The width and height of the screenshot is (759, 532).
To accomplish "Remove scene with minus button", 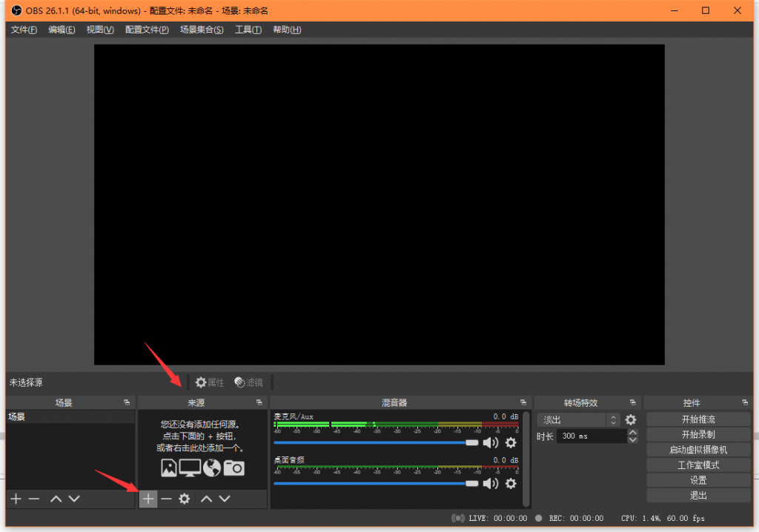I will pyautogui.click(x=34, y=499).
